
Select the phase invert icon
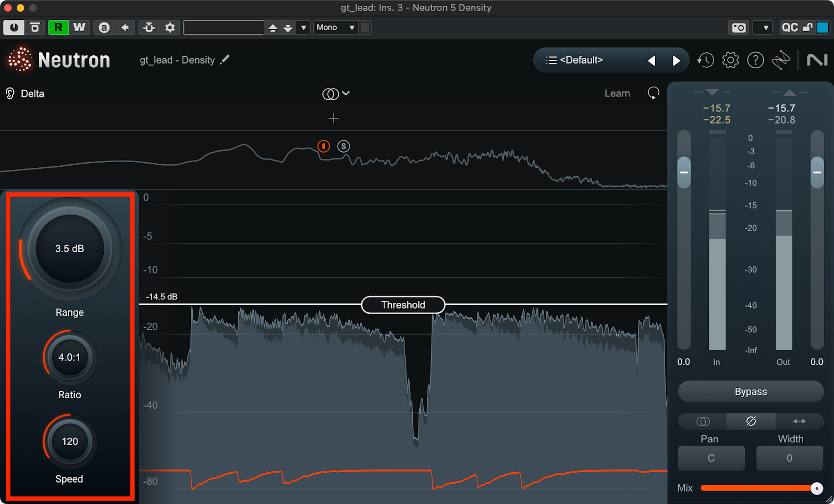[751, 421]
